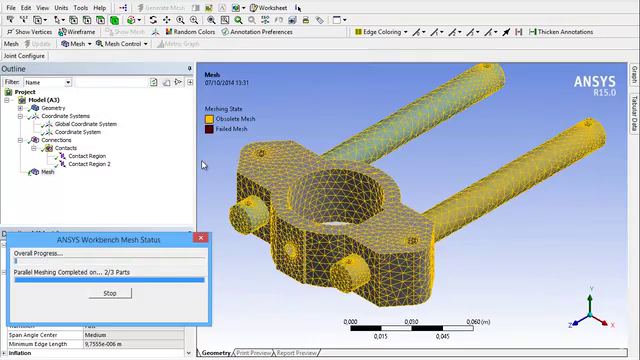The height and width of the screenshot is (360, 640).
Task: Click the Rotate view tool icon
Action: point(153,20)
